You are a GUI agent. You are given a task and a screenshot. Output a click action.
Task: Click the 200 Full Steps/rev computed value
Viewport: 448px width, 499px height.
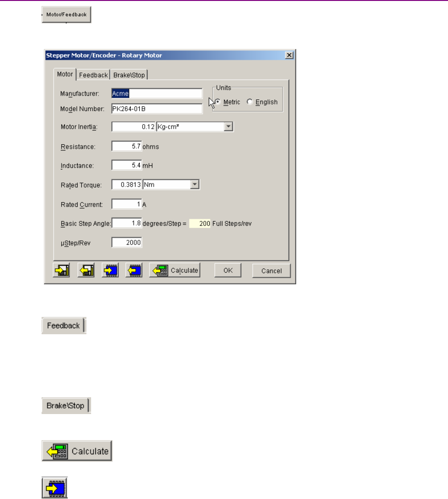pos(199,224)
